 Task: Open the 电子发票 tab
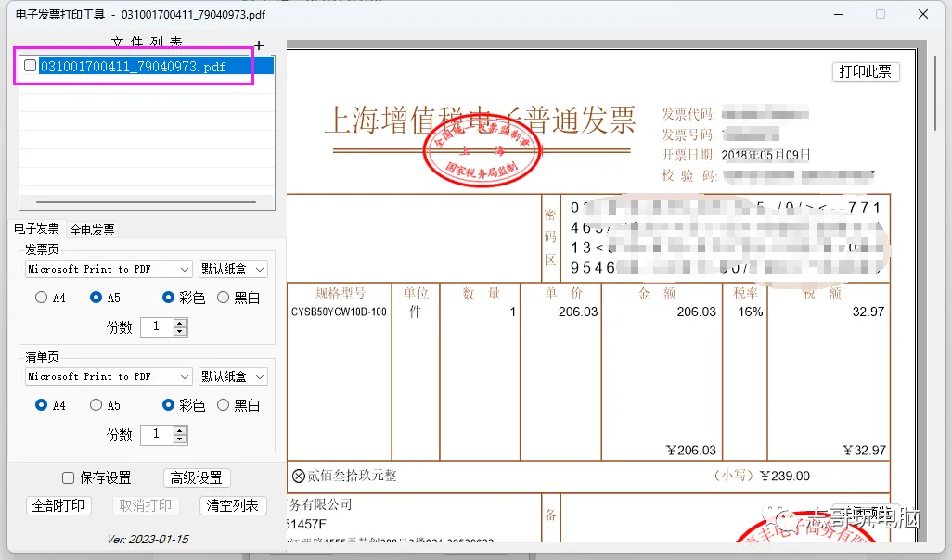tap(36, 229)
